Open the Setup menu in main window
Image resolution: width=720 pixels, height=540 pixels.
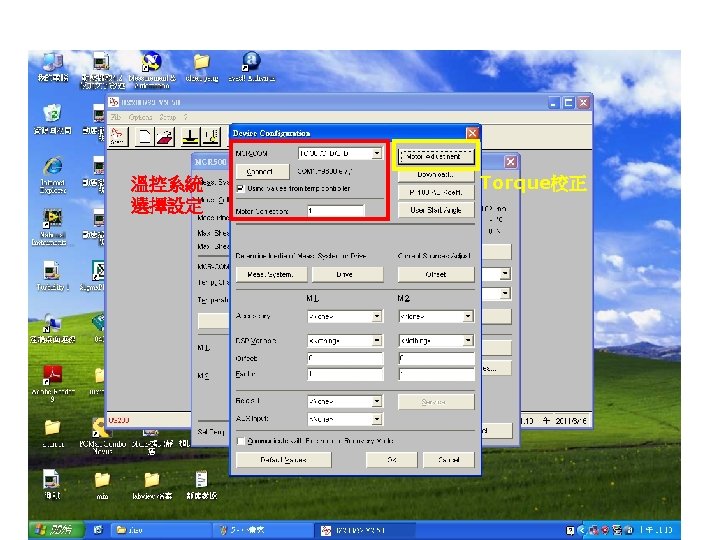[x=168, y=117]
